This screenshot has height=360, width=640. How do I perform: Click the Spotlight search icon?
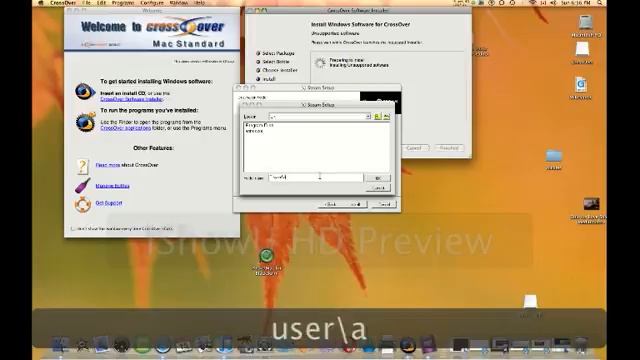(600, 2)
